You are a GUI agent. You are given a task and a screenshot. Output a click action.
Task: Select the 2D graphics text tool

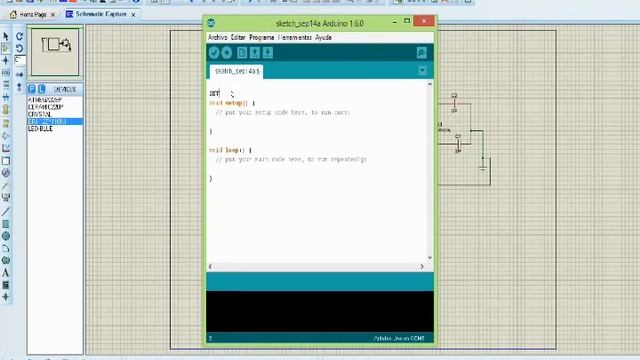click(6, 272)
